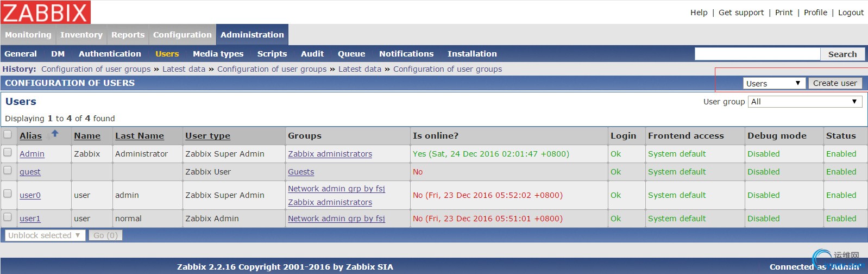Click the Go (0) button
This screenshot has width=868, height=274.
(105, 235)
